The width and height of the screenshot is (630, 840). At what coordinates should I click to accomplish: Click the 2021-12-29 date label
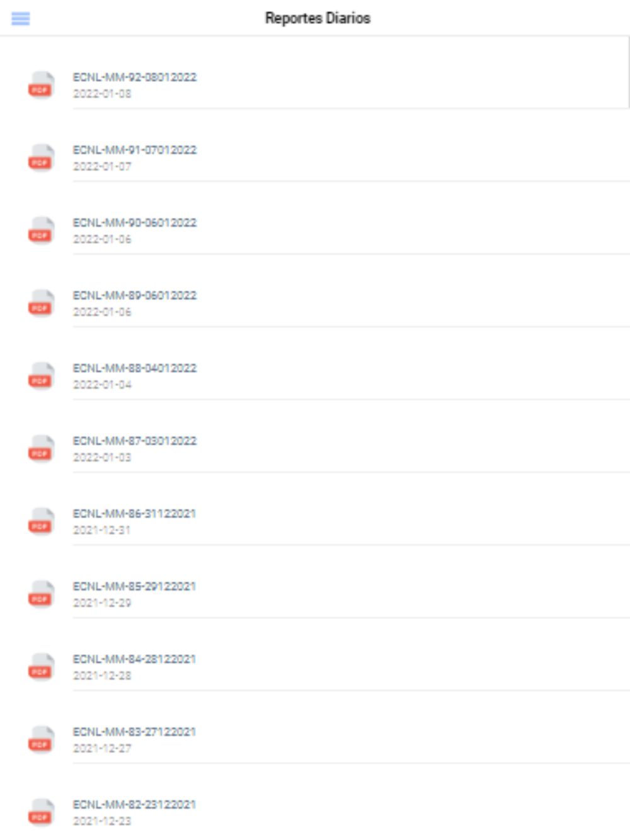click(x=102, y=603)
